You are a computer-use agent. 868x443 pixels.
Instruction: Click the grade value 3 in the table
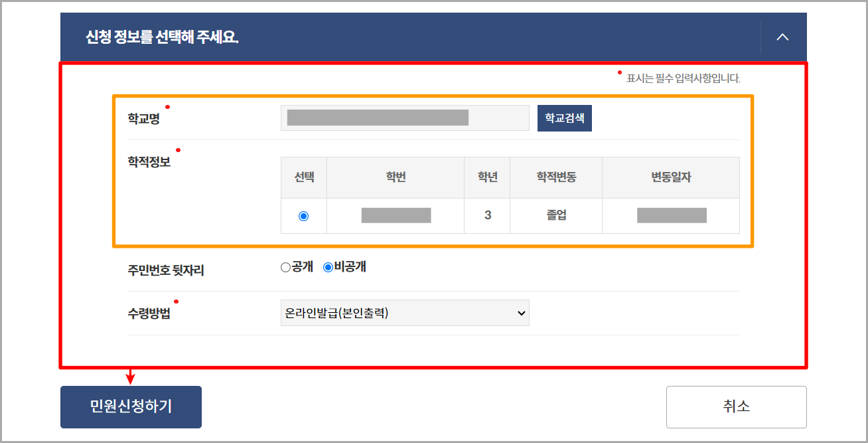pyautogui.click(x=487, y=215)
